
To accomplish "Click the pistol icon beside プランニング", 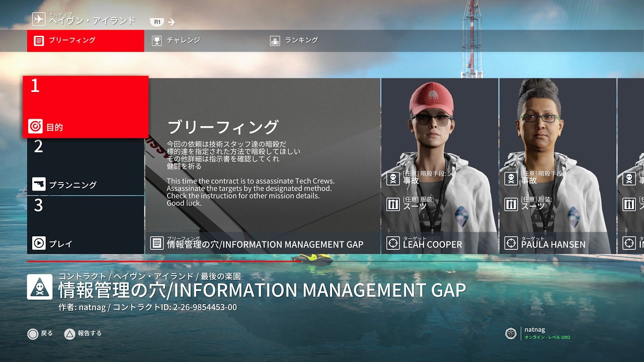I will click(39, 184).
